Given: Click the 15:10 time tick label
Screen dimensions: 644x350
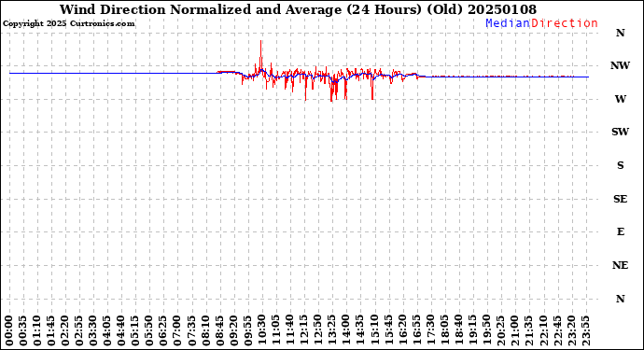Looking at the screenshot, I should coord(374,330).
